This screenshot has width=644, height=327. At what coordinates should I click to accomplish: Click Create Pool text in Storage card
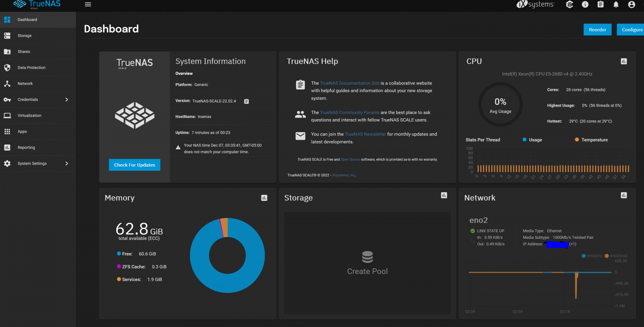(367, 271)
